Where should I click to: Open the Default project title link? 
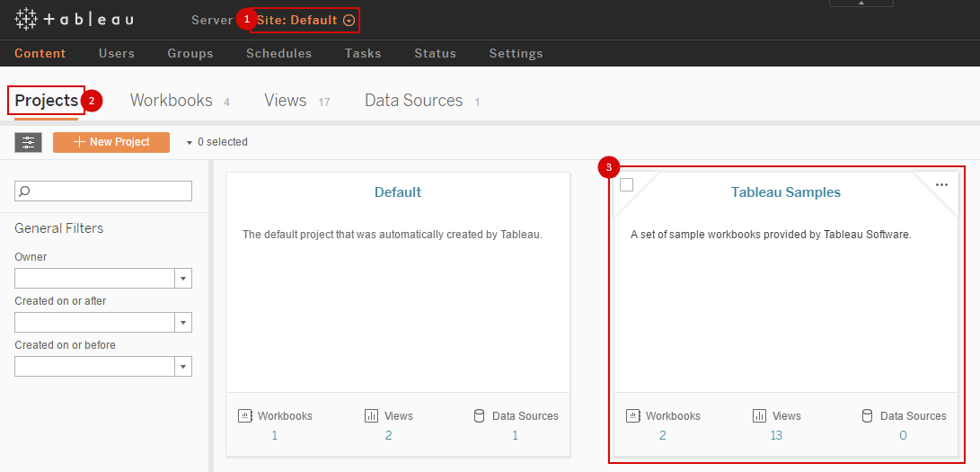pos(398,191)
